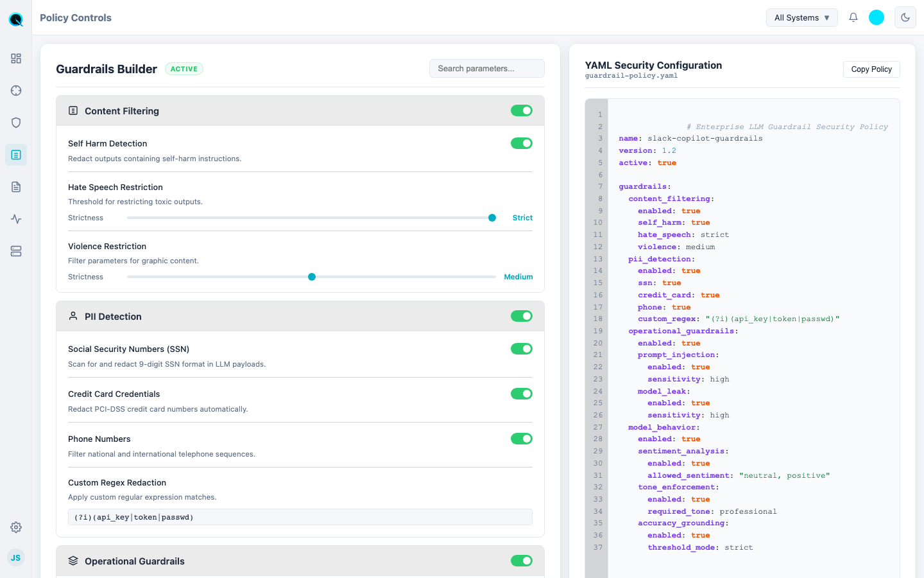This screenshot has height=578, width=924.
Task: Click the YAML comment 'Enterprise LLM Guardrail Security Policy'
Action: point(787,127)
